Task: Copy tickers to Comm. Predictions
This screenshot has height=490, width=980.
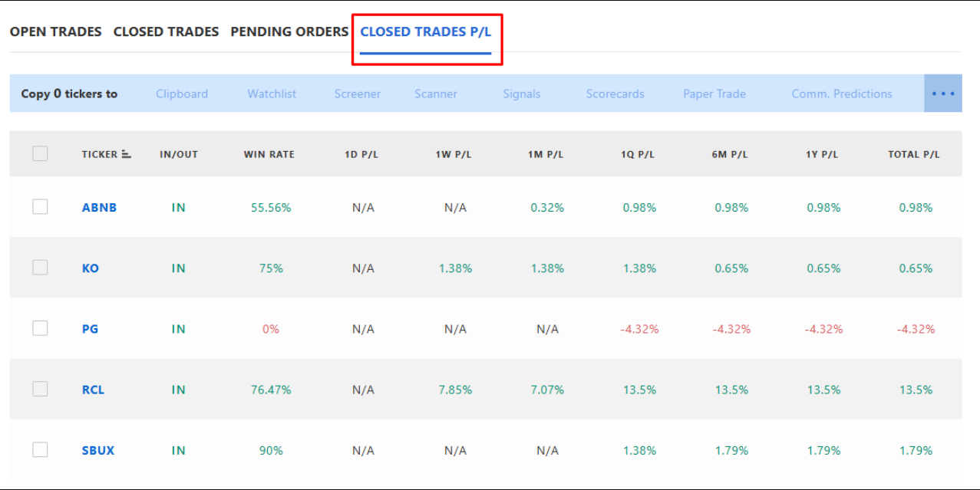Action: click(842, 94)
